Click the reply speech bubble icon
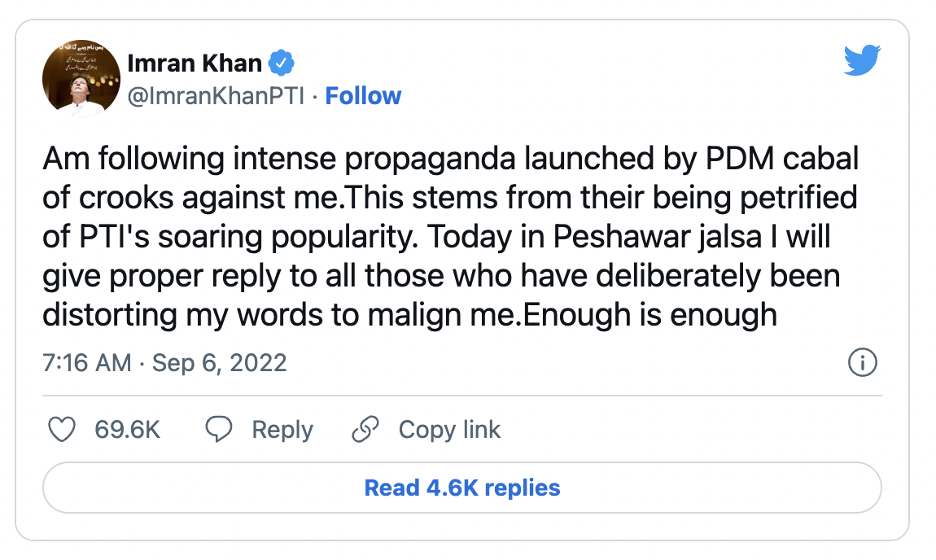Screen dimensions: 936x560 [219, 429]
